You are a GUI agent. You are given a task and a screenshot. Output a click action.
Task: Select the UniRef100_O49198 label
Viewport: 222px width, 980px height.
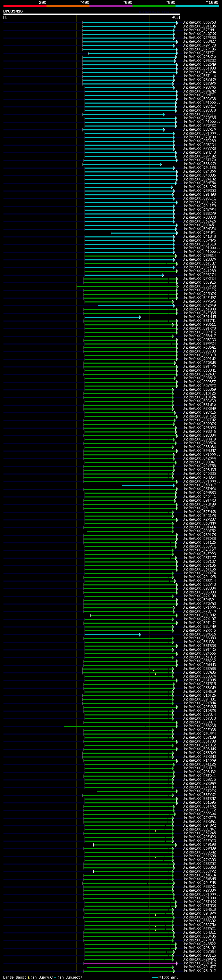coord(199,844)
